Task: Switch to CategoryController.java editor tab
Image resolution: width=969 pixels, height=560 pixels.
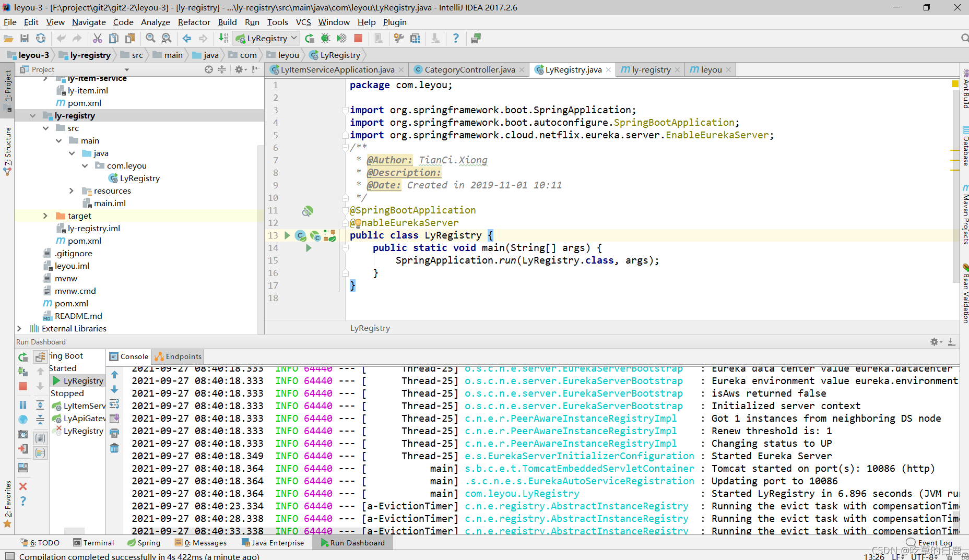Action: pos(469,69)
